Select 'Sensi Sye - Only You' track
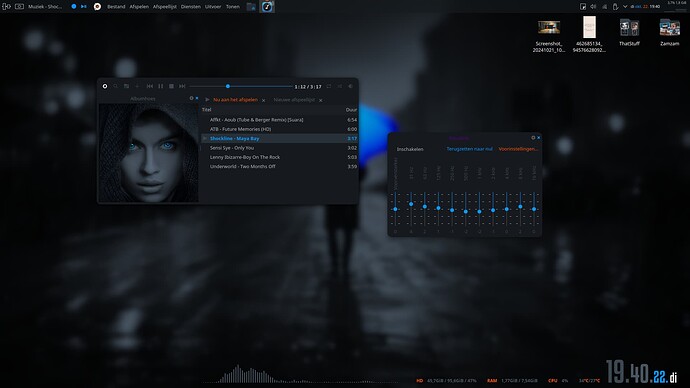Screen dimensions: 690x388 279,148
